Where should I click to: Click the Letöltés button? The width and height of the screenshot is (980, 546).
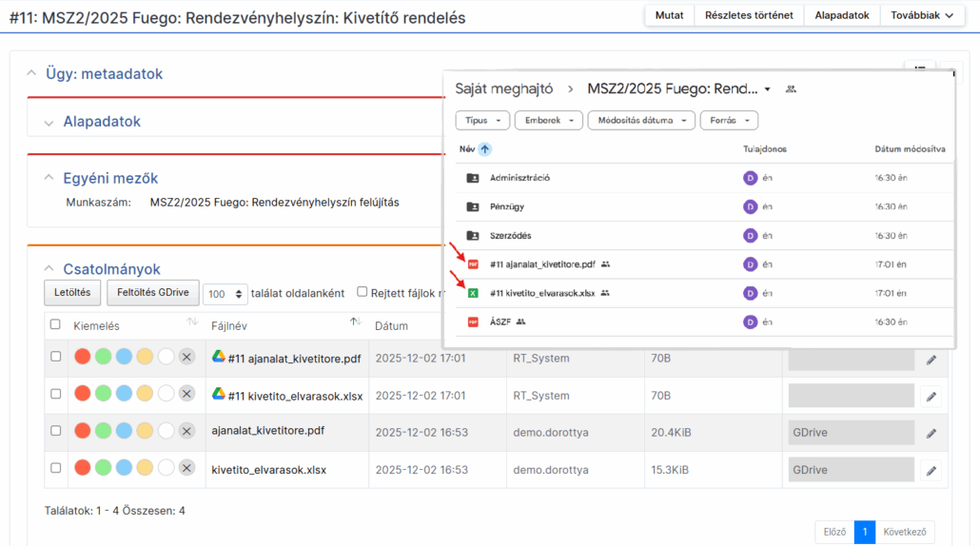[72, 293]
